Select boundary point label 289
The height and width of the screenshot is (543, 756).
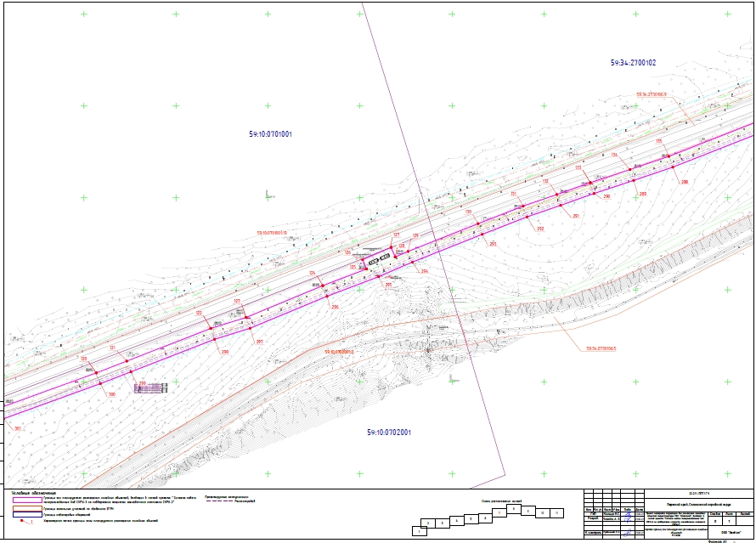click(643, 194)
